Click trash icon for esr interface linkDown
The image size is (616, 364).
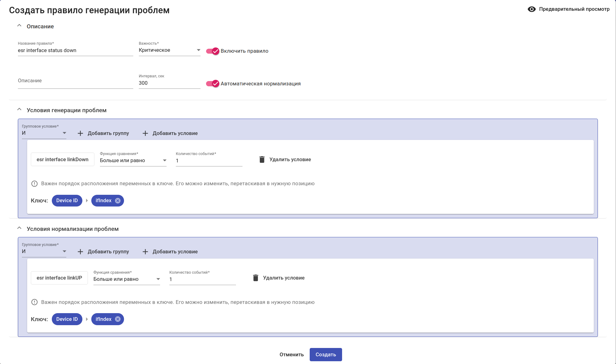point(262,159)
